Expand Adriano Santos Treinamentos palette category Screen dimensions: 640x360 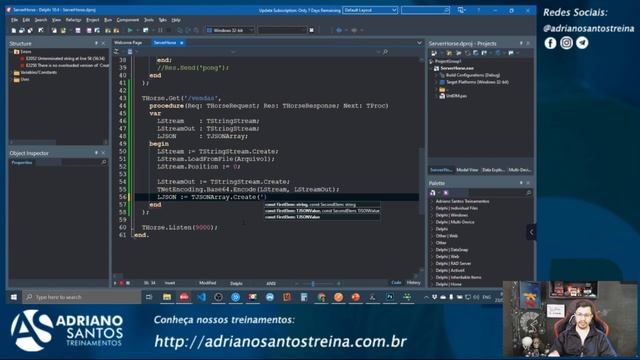click(432, 201)
